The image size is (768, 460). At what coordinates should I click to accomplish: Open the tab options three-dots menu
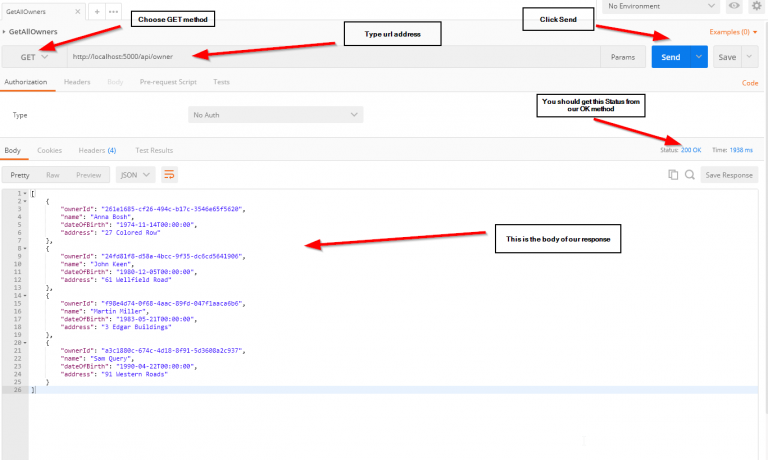click(112, 9)
